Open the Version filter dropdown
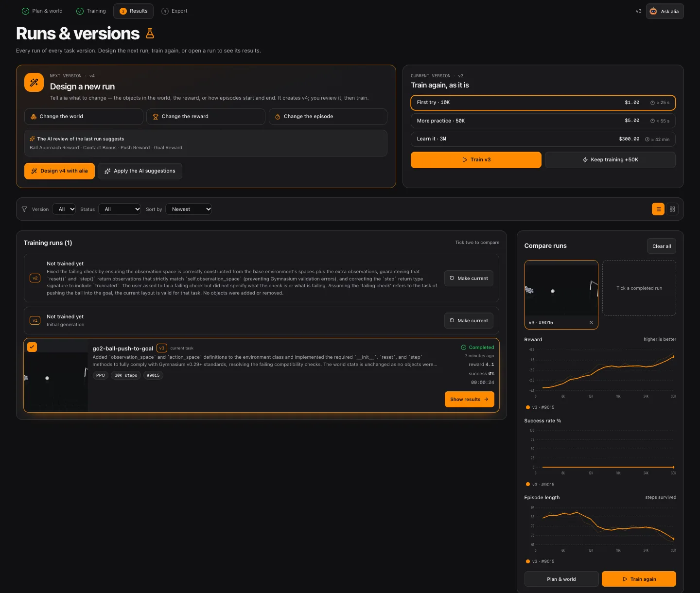The width and height of the screenshot is (700, 593). coord(64,209)
